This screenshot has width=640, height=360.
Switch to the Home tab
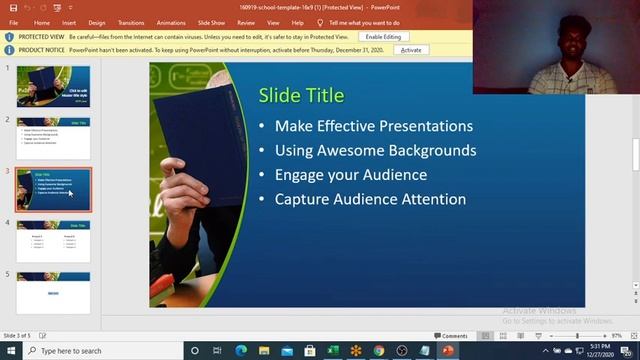[x=42, y=23]
